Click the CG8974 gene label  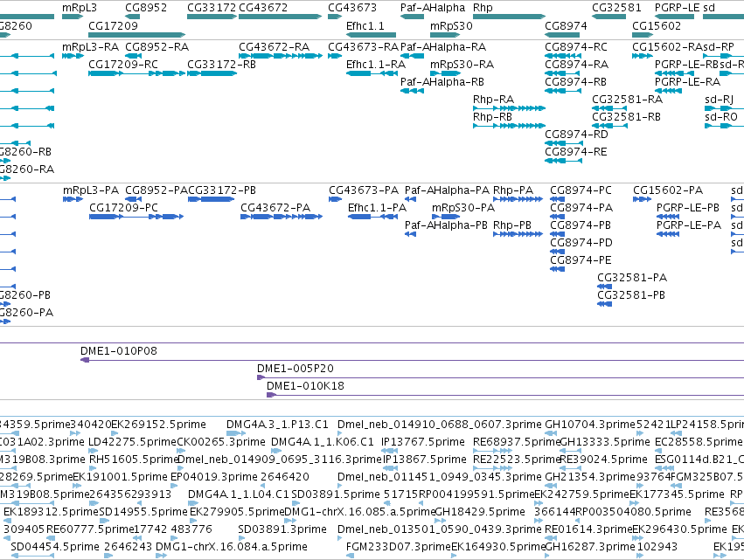[x=566, y=25]
